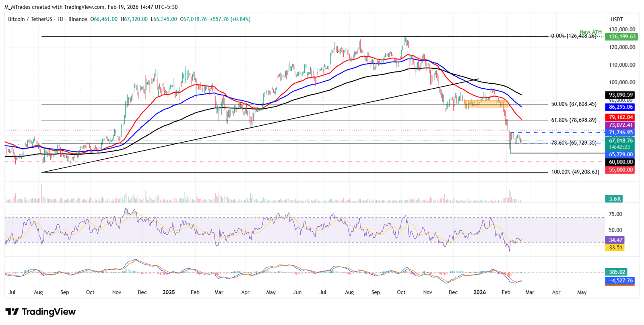Viewport: 644px width, 325px height.
Task: Click the blue 86,295.06 moving average label
Action: pyautogui.click(x=621, y=107)
